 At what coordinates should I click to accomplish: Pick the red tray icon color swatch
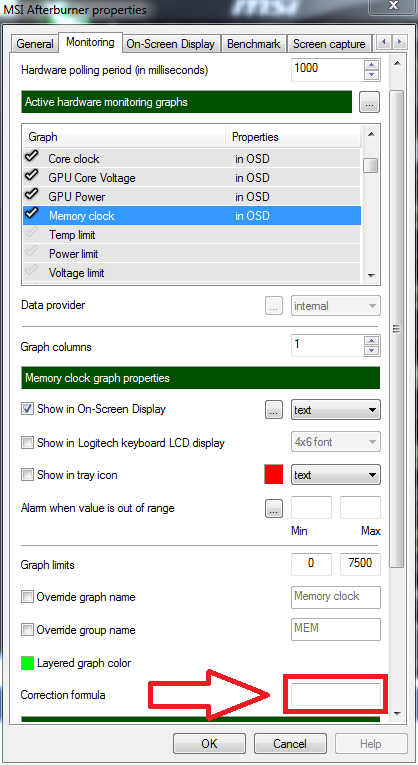click(x=274, y=475)
